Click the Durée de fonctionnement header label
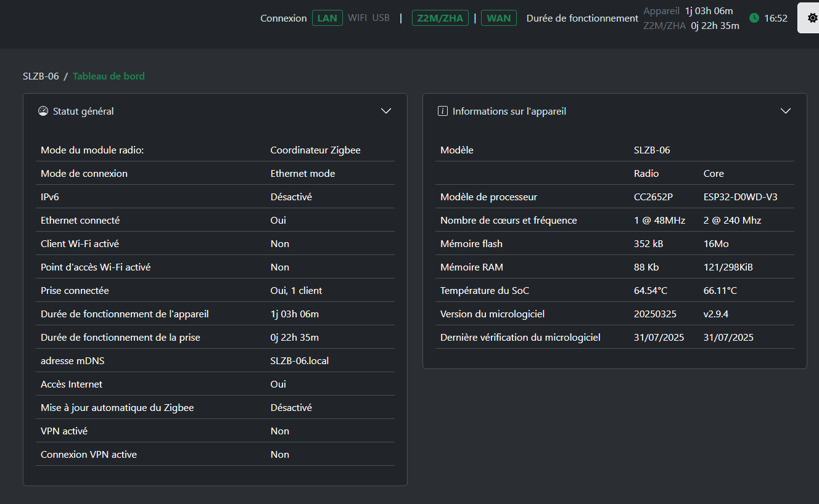The image size is (819, 504). coord(583,18)
